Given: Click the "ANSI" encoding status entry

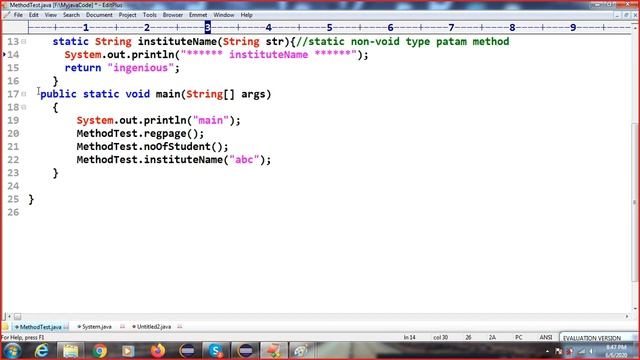Looking at the screenshot, I should (546, 338).
